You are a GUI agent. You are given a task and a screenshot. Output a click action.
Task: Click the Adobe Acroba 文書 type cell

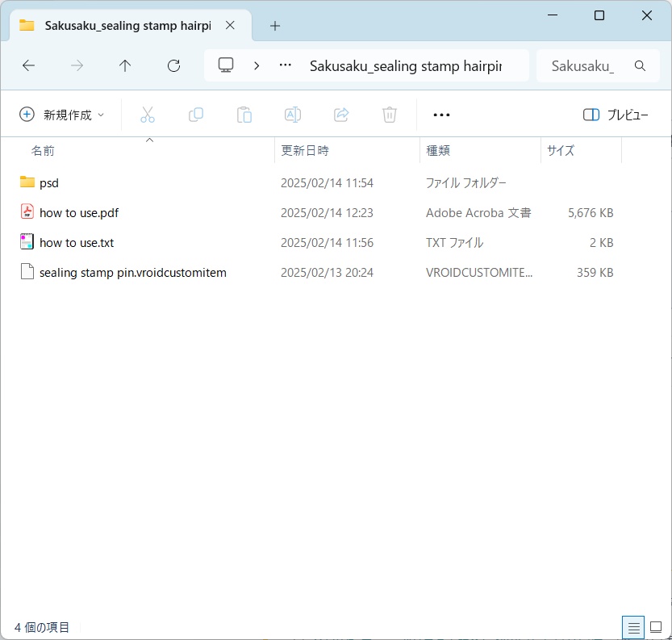[478, 213]
